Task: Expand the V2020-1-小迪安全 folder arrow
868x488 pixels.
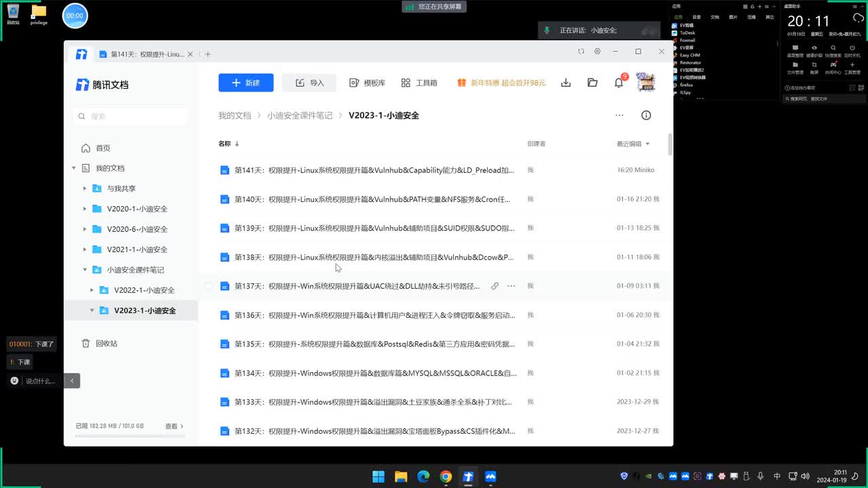Action: [x=84, y=209]
